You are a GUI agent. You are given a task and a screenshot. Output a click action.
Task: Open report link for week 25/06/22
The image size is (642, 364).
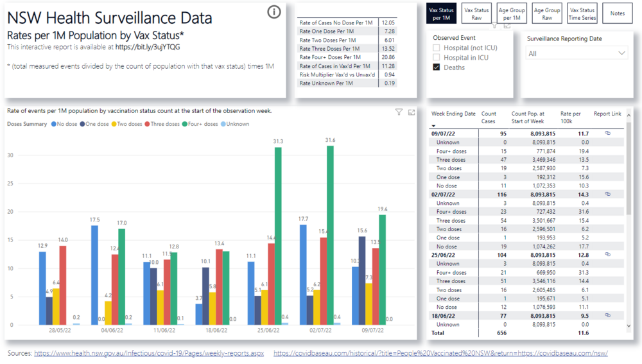(607, 255)
